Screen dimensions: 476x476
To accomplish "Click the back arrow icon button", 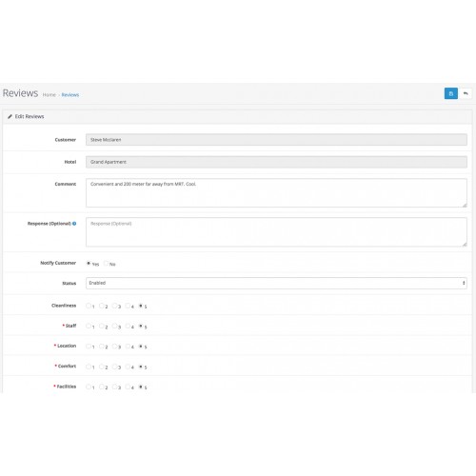I will (x=466, y=93).
